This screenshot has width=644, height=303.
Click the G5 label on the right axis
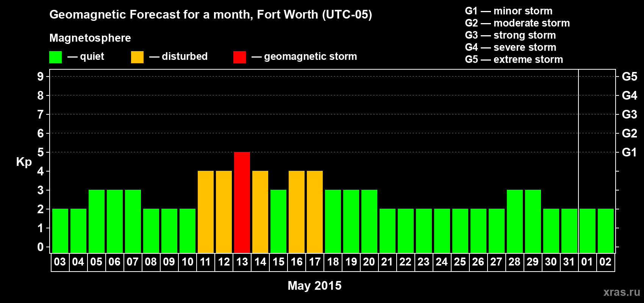[x=629, y=77]
